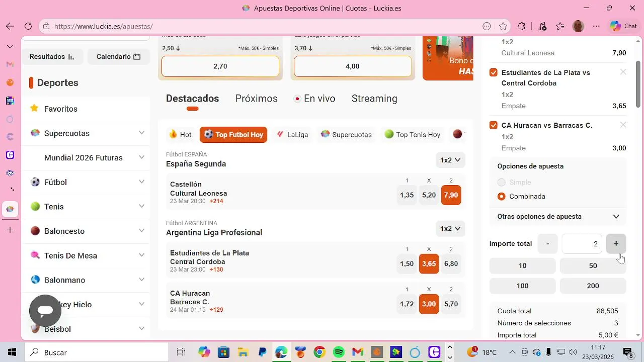This screenshot has width=644, height=362.
Task: Expand the Tenis De Mesa category
Action: 141,255
